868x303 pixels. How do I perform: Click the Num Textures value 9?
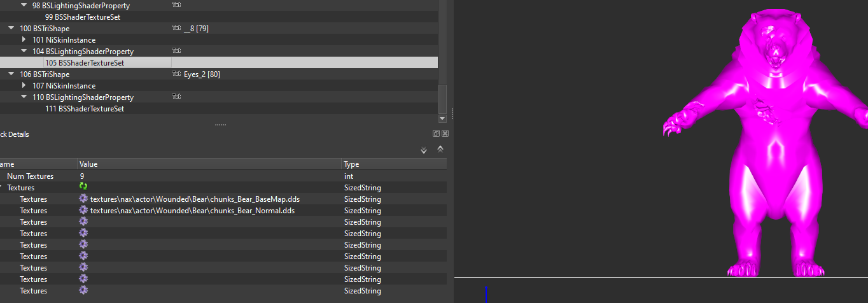[x=82, y=176]
